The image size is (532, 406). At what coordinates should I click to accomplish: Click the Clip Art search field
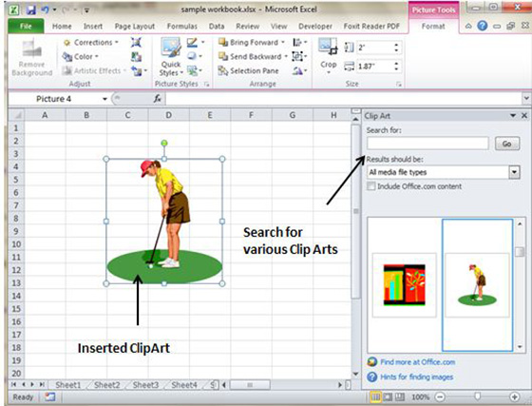coord(427,144)
